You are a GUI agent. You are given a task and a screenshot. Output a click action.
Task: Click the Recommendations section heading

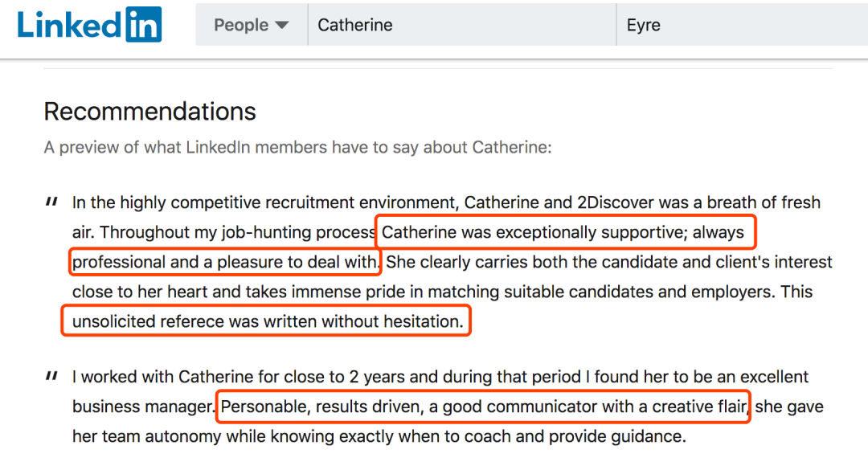click(x=150, y=111)
